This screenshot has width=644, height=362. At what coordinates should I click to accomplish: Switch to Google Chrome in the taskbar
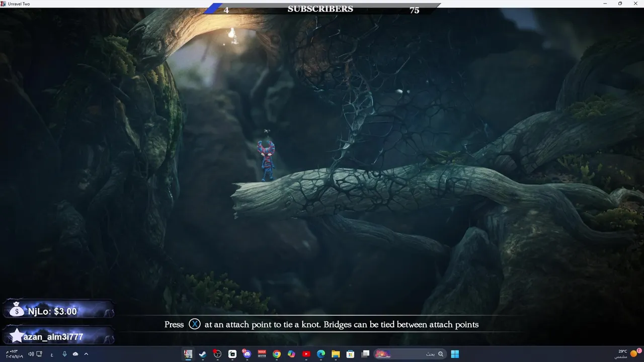277,354
